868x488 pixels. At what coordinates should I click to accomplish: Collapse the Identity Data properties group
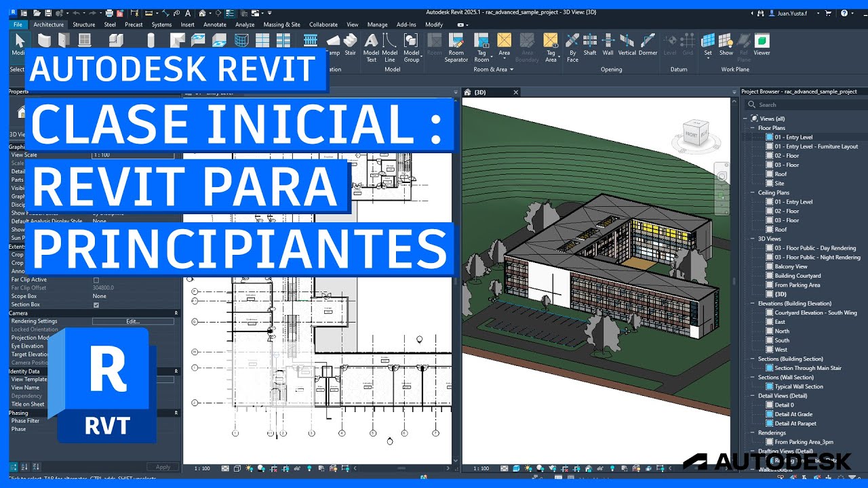click(x=176, y=371)
